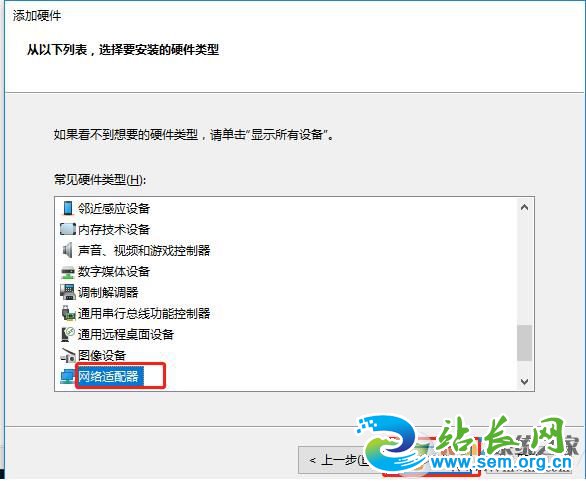This screenshot has height=481, width=586.
Task: Select 数字媒体设备 list item
Action: pos(114,271)
